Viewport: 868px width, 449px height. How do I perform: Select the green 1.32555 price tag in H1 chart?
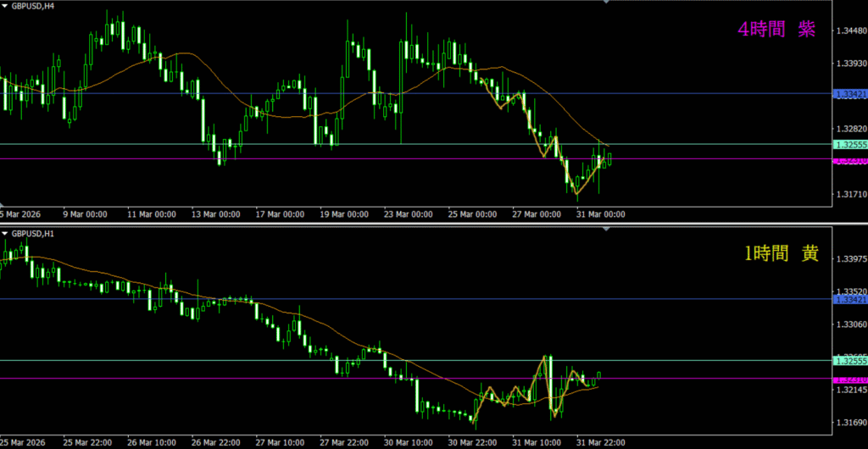pyautogui.click(x=849, y=361)
